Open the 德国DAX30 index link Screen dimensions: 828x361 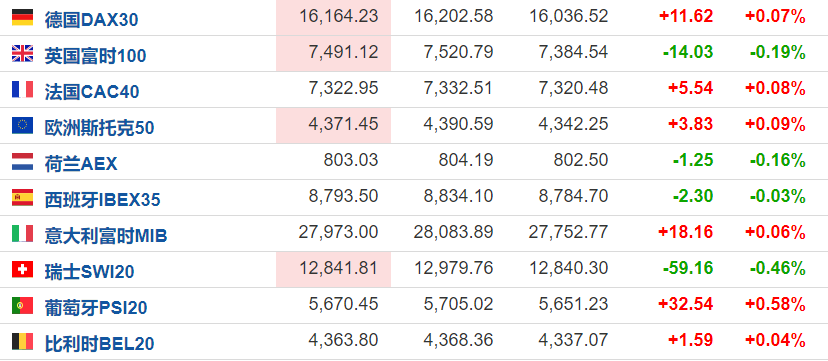pos(91,20)
